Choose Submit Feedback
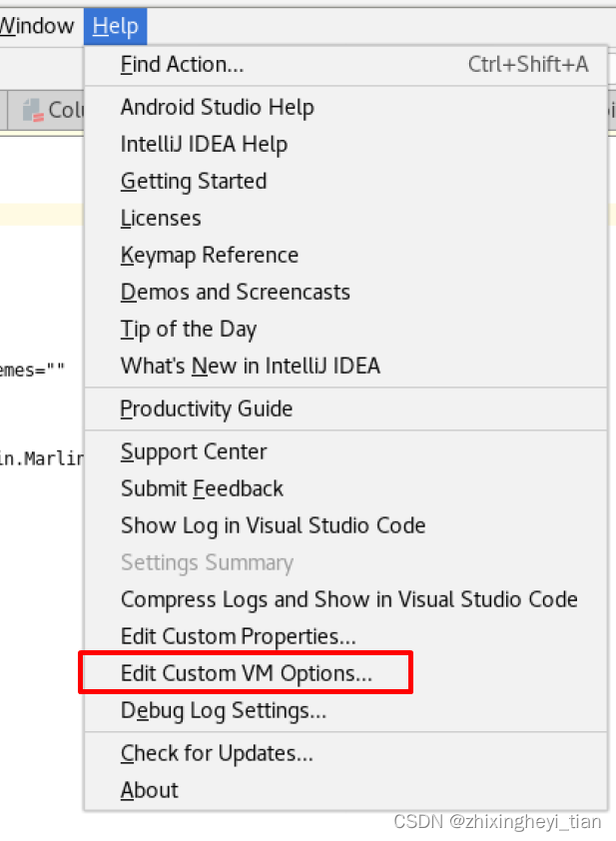Image resolution: width=616 pixels, height=841 pixels. tap(345, 489)
